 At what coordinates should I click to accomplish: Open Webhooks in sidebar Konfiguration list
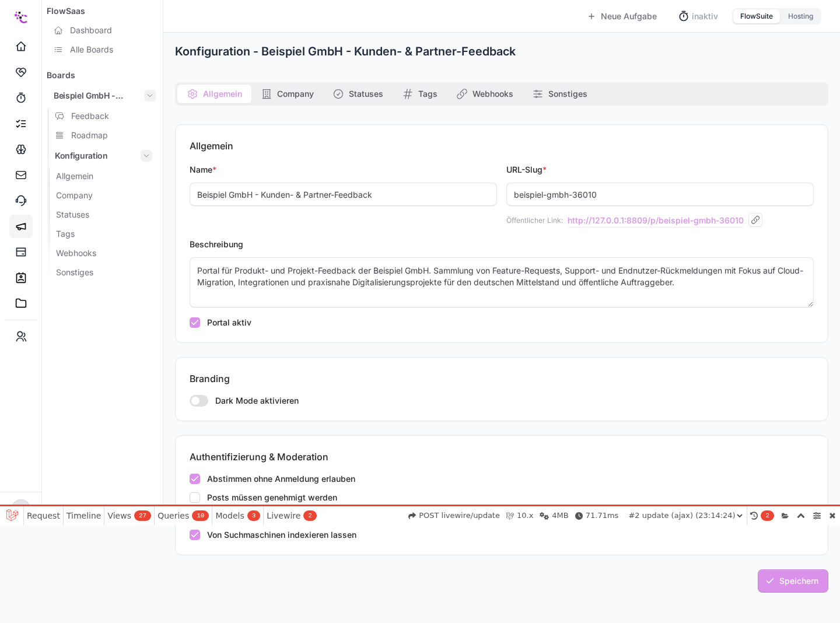pyautogui.click(x=76, y=253)
